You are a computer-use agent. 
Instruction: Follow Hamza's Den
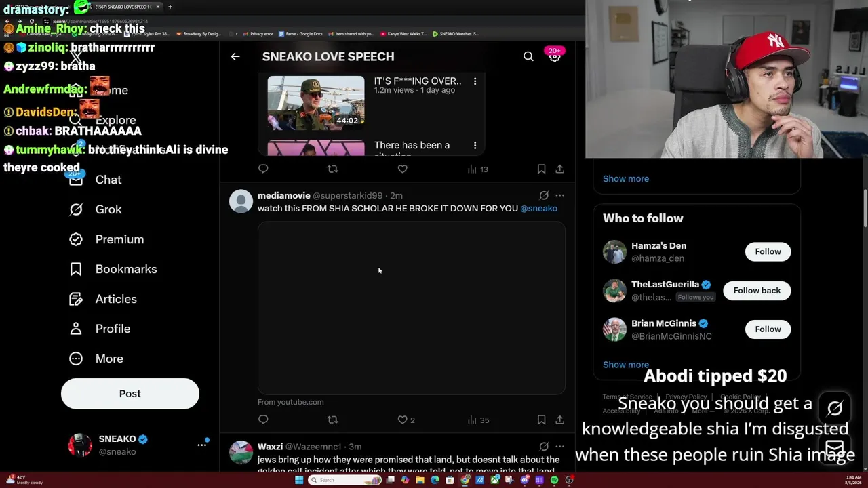[x=768, y=251]
